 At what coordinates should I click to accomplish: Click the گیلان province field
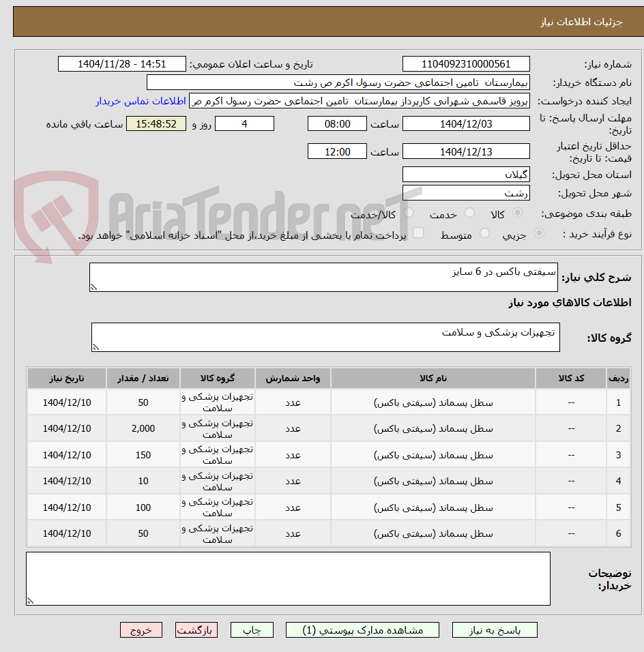point(466,175)
